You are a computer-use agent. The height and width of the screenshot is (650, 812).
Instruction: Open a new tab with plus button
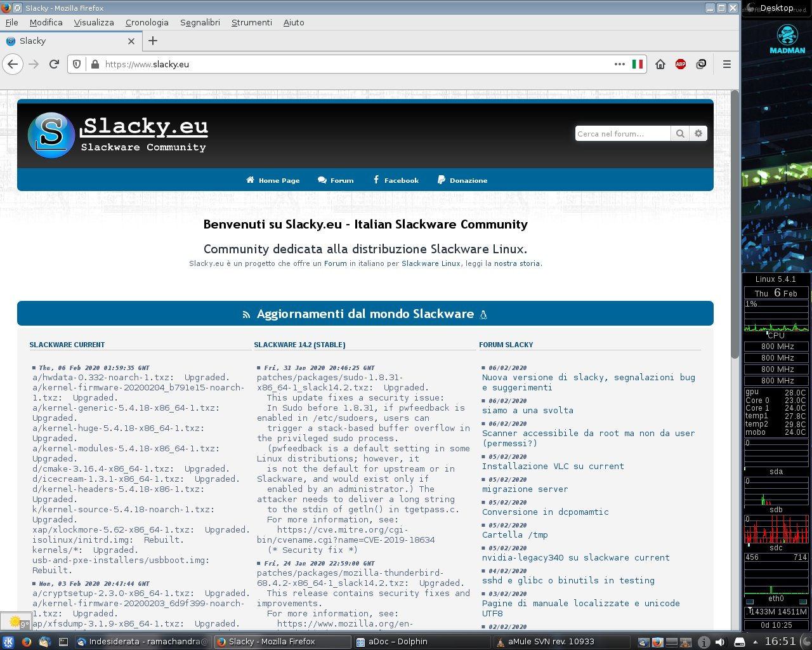tap(153, 41)
